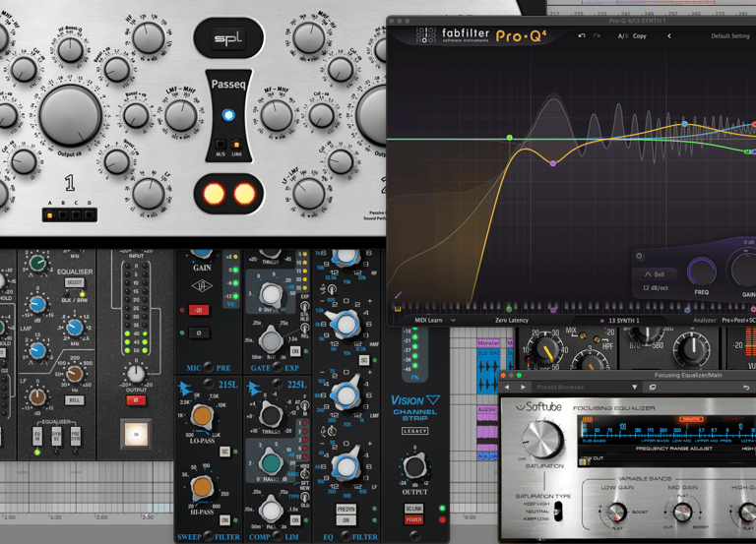The height and width of the screenshot is (544, 756).
Task: Toggle the PREDYN button in EQ Filter section
Action: coord(346,509)
